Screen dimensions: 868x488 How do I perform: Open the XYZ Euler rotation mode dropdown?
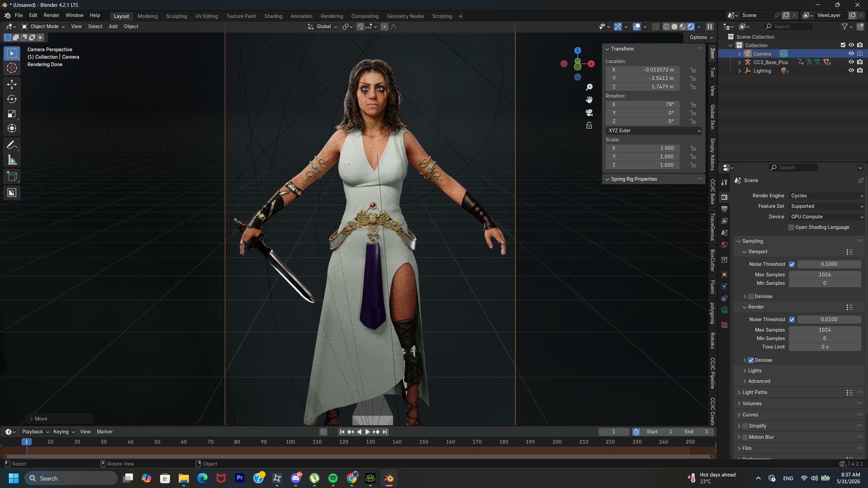click(x=654, y=131)
